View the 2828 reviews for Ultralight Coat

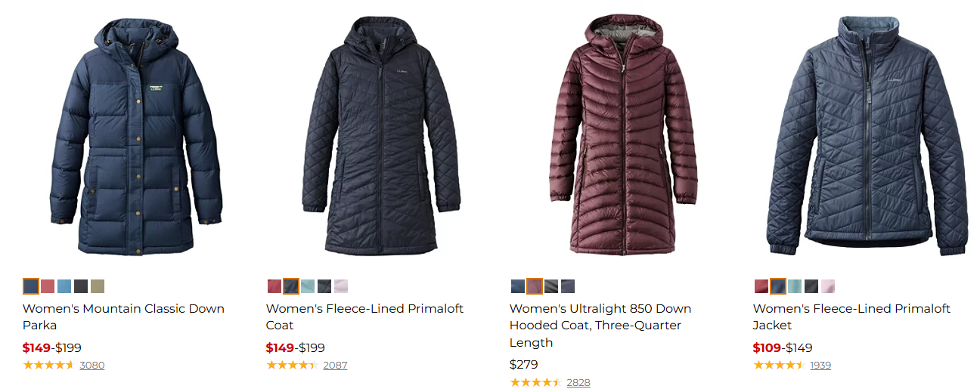point(578,383)
